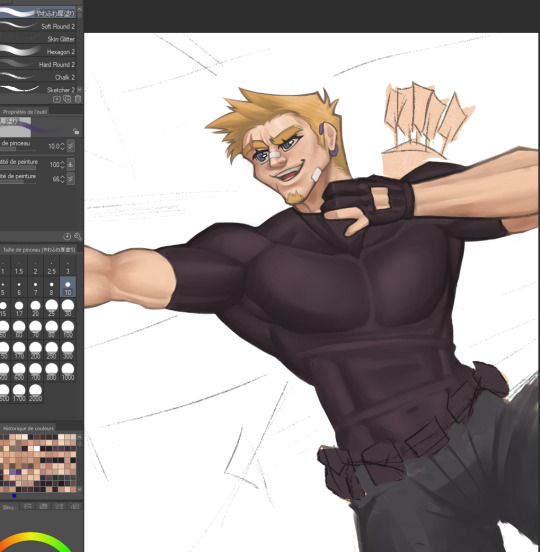Click the reset to initial settings icon
540x552 pixels.
[67, 237]
